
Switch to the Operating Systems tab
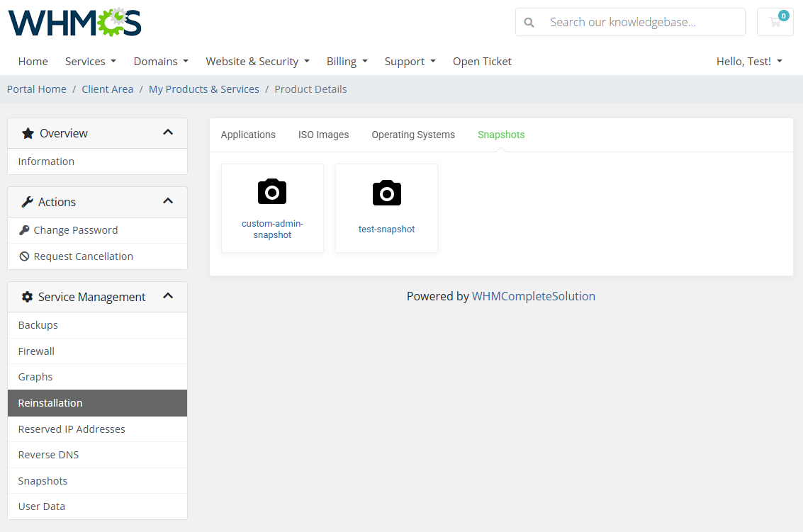point(413,135)
